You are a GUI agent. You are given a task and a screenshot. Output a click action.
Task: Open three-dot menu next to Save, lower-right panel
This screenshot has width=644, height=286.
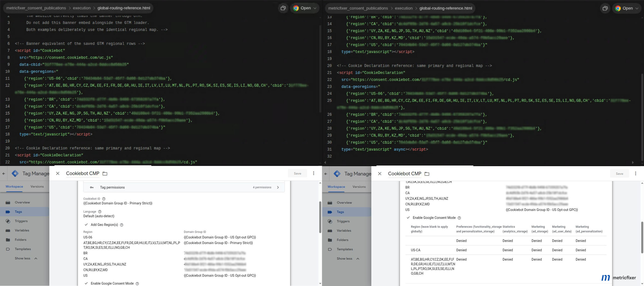(x=635, y=173)
